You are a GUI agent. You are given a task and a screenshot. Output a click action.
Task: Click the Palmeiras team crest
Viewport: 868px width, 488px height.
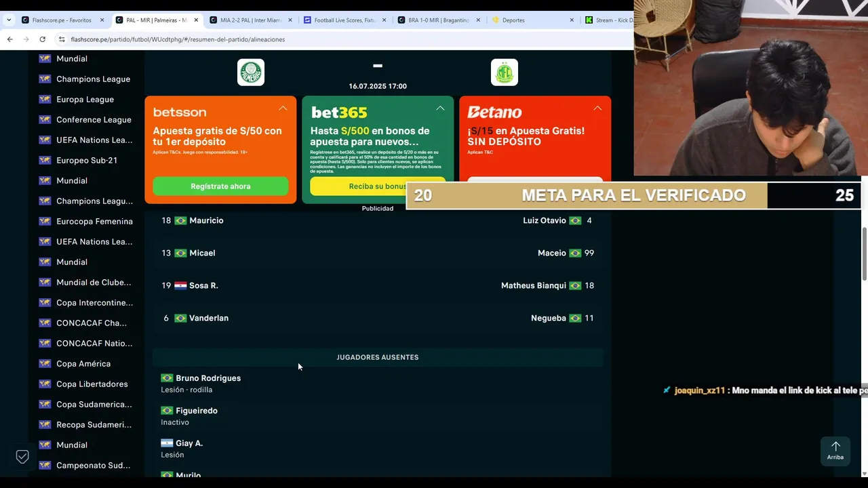251,73
